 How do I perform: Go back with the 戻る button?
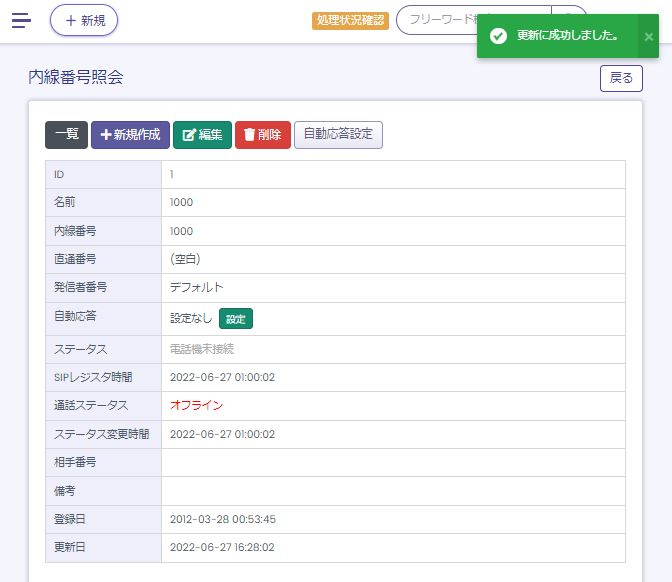[621, 78]
